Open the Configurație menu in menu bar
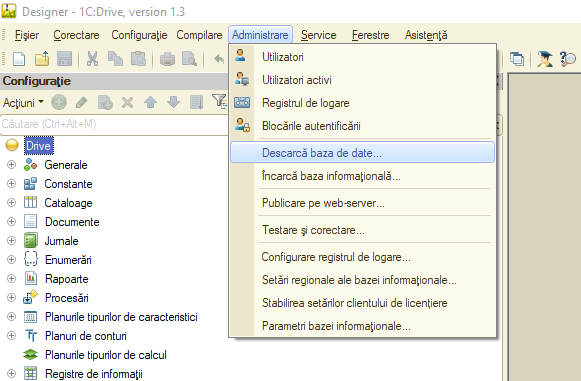 tap(139, 35)
